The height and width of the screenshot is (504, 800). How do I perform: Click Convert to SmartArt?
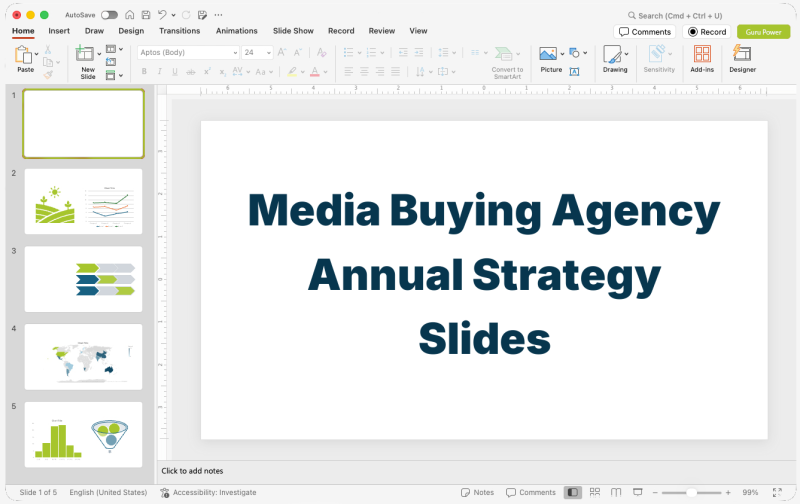(x=507, y=63)
